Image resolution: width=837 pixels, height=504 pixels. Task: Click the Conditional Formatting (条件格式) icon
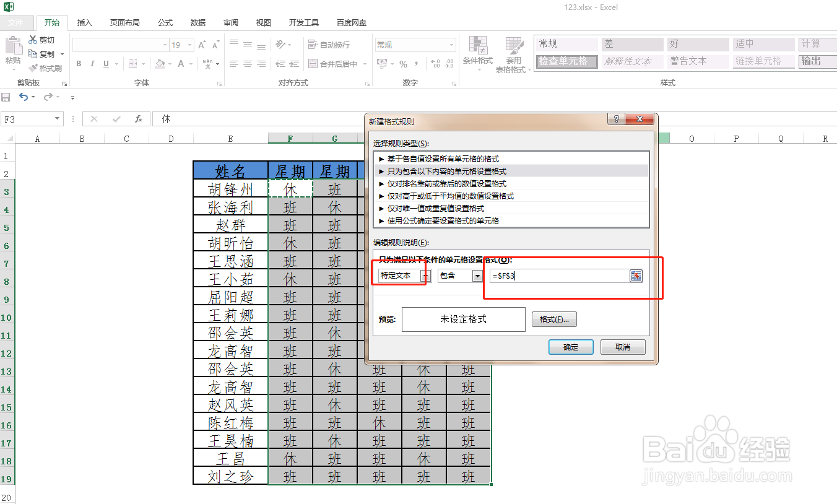click(x=477, y=46)
